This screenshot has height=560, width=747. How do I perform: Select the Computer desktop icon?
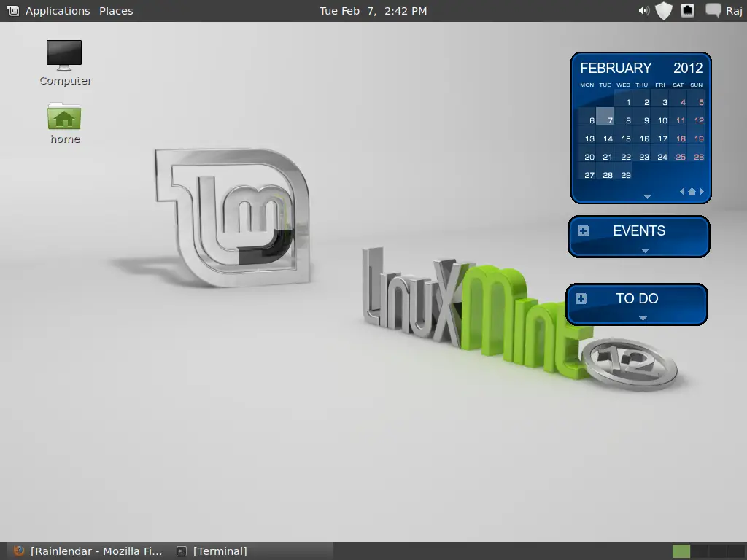click(65, 63)
